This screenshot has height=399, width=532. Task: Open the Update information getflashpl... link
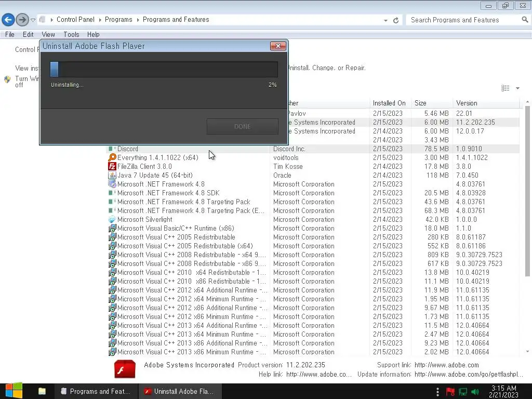point(469,374)
